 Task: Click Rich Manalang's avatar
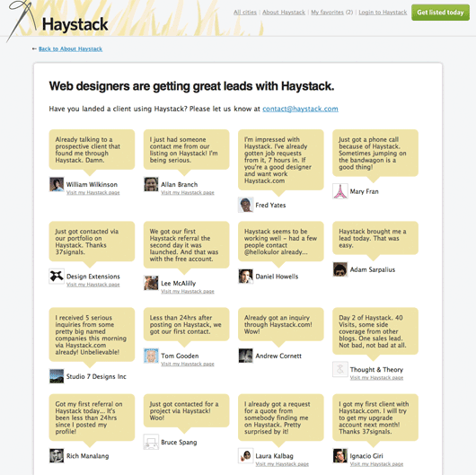coord(57,456)
